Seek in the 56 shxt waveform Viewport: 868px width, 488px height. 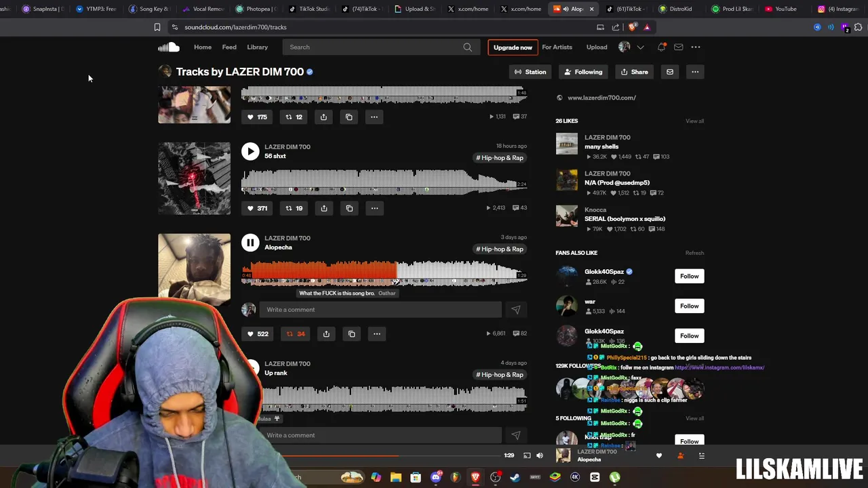(384, 182)
